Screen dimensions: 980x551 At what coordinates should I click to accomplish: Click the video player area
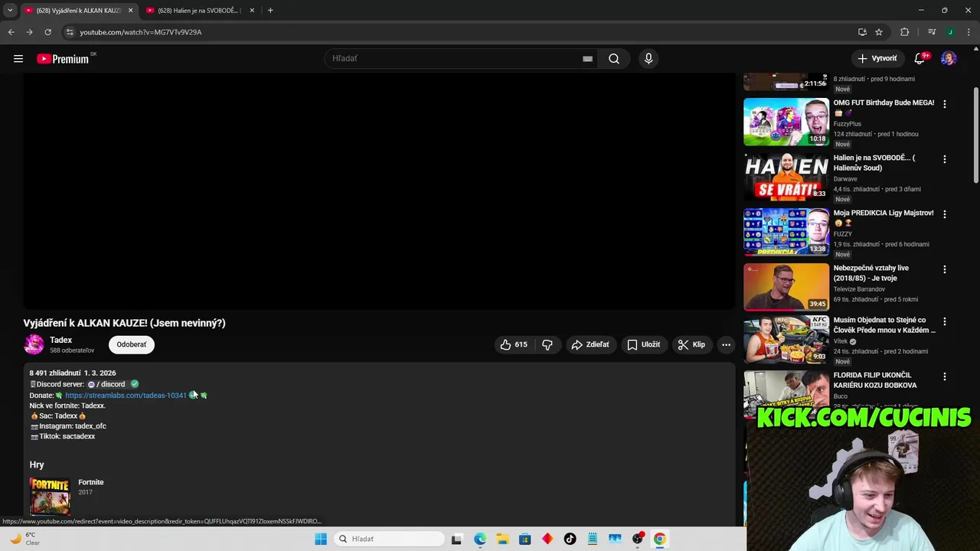click(x=379, y=191)
